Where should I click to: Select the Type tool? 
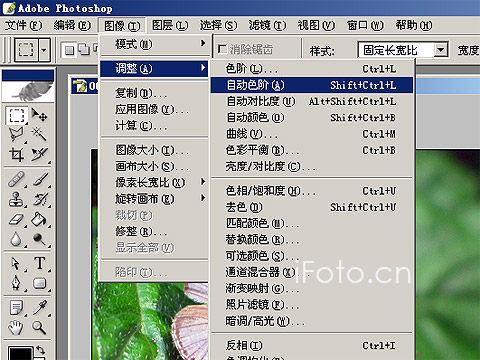(x=40, y=263)
